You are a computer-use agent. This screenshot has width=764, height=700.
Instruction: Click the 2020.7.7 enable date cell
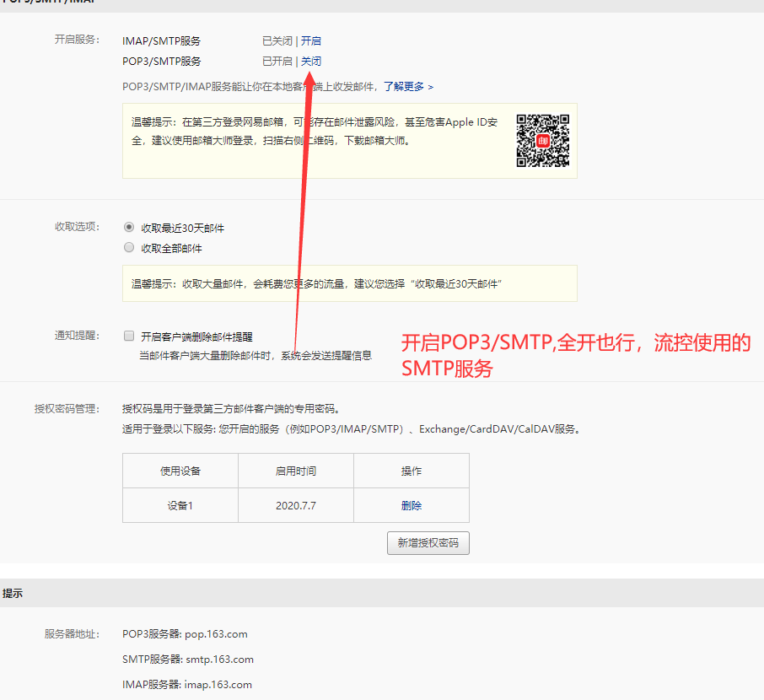click(x=296, y=506)
